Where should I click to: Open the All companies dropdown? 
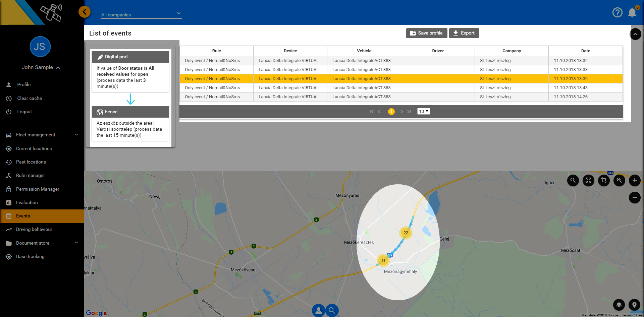141,14
